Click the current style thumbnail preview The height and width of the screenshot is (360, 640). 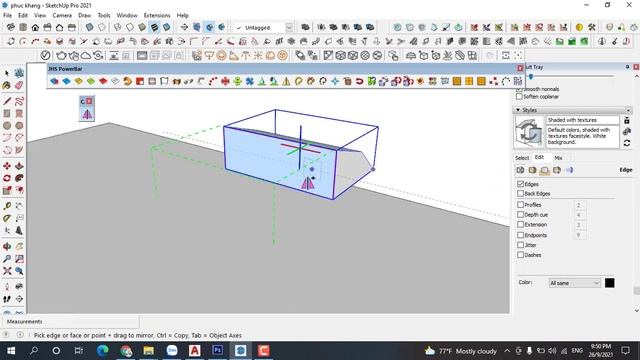(x=529, y=132)
